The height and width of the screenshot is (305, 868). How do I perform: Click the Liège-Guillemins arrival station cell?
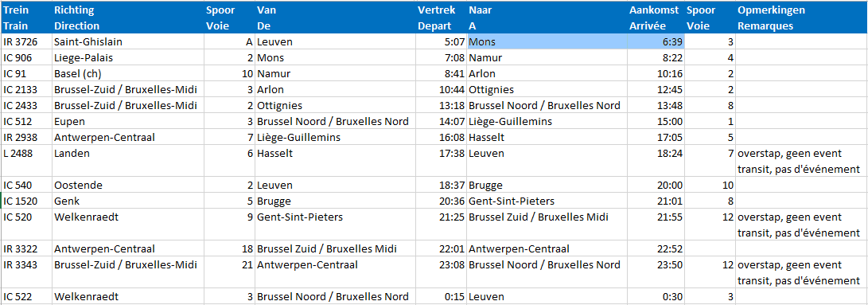point(547,122)
